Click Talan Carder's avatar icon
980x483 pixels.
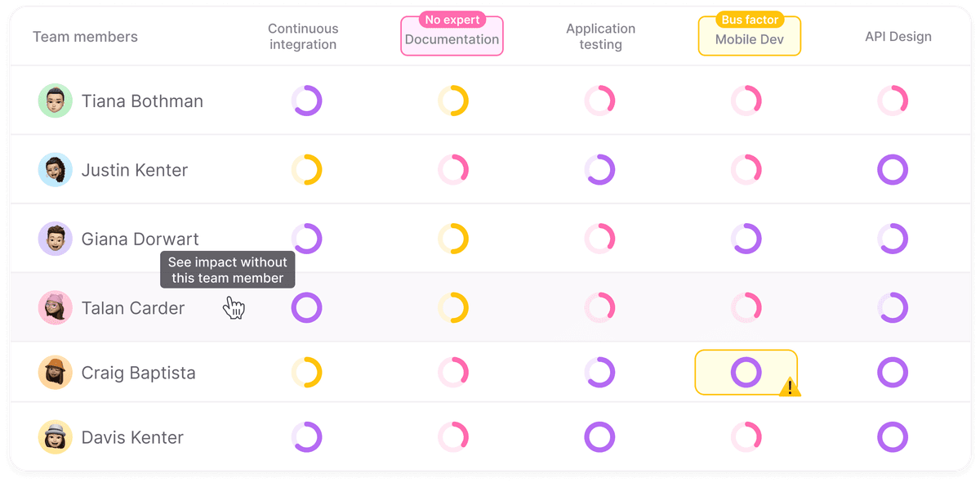56,308
